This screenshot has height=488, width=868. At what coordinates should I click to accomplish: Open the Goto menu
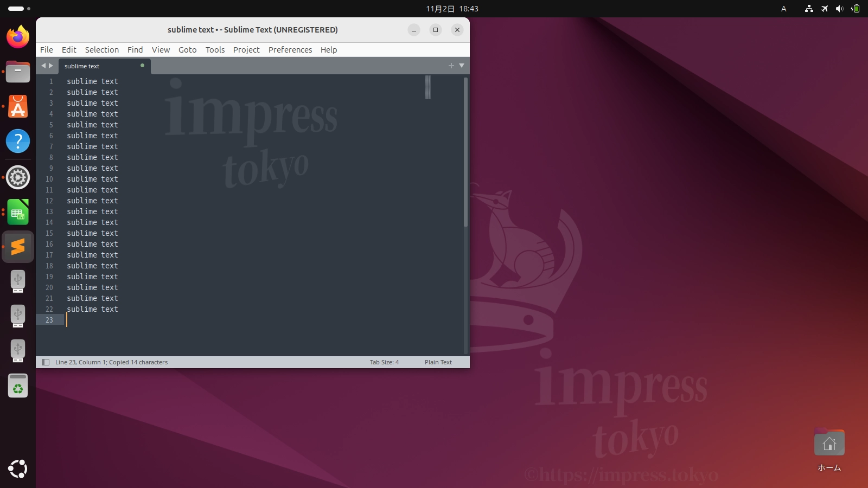pos(188,50)
